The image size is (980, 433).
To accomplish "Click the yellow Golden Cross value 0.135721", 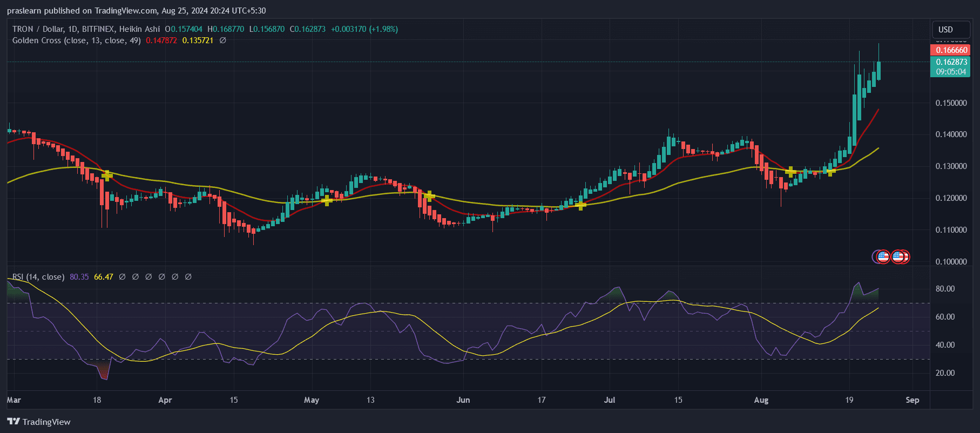I will (198, 40).
